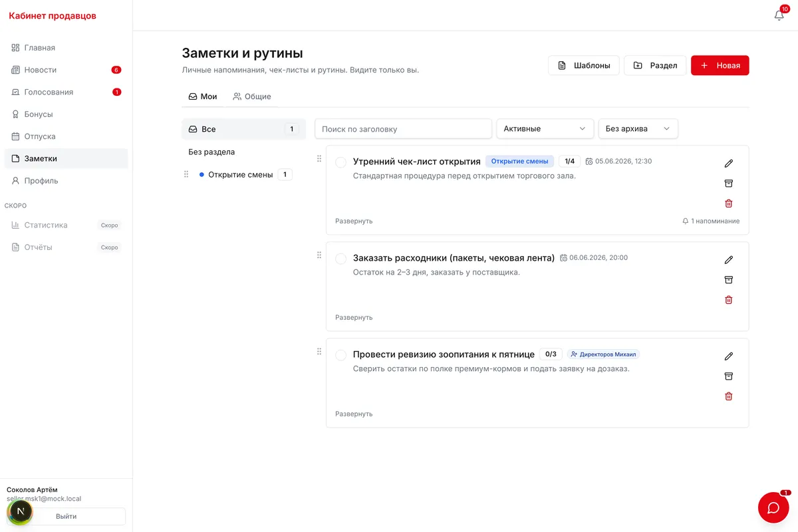Open 'Голосования' in sidebar
Screen dimensions: 798x532
[66, 92]
